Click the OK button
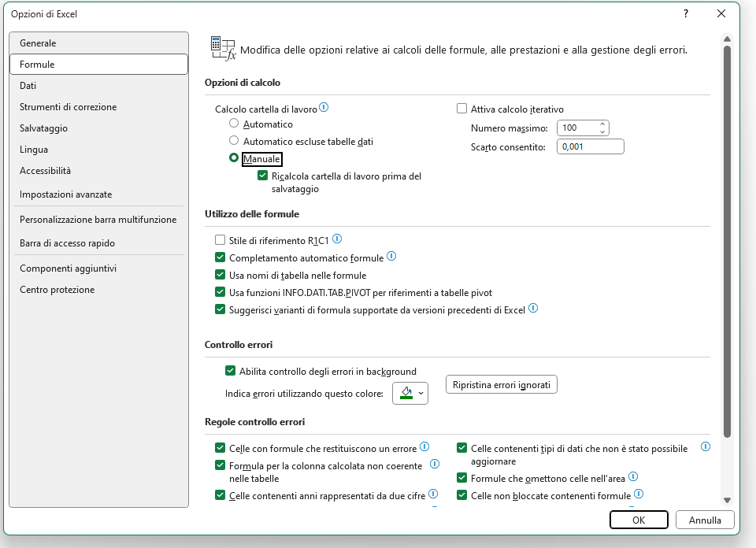756x548 pixels. pos(639,520)
